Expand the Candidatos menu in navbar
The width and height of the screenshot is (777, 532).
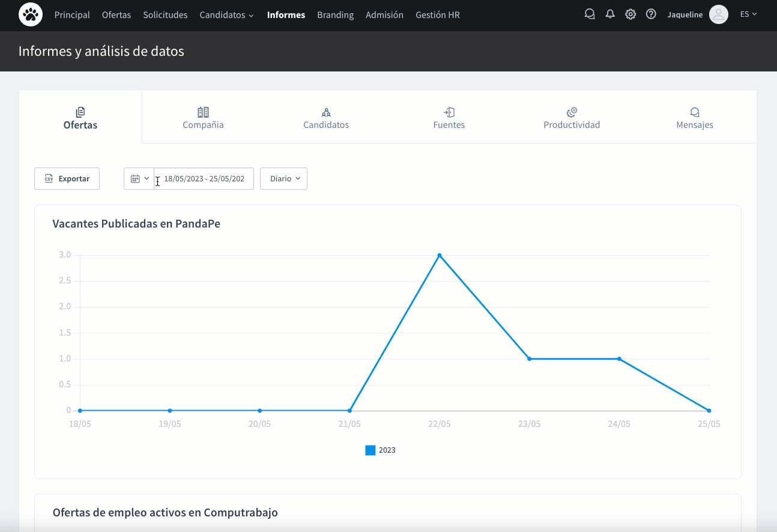[226, 15]
